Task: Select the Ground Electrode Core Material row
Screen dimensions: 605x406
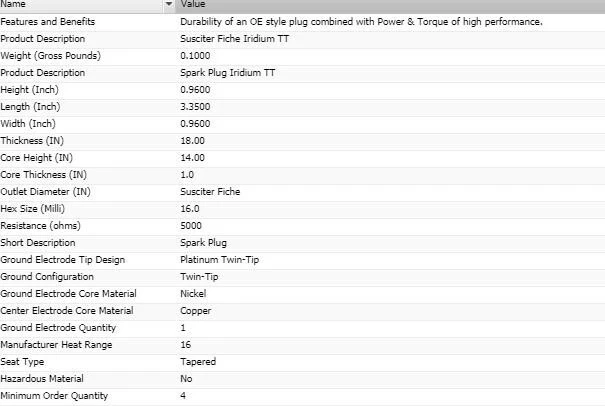Action: pyautogui.click(x=68, y=293)
